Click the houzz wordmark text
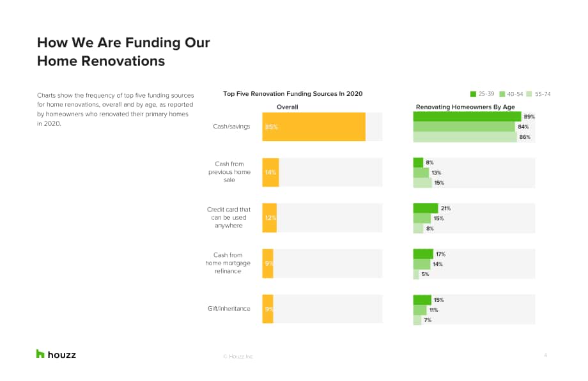The height and width of the screenshot is (381, 588). (x=62, y=355)
